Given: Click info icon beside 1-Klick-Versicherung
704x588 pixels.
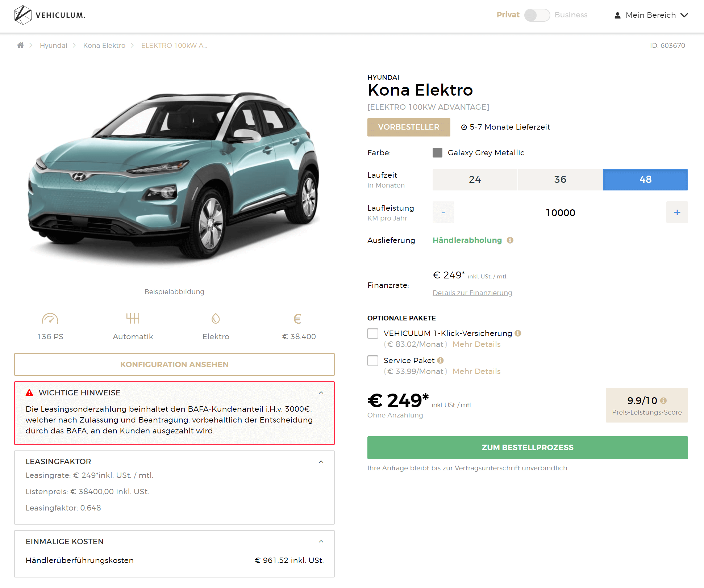Looking at the screenshot, I should pos(518,333).
